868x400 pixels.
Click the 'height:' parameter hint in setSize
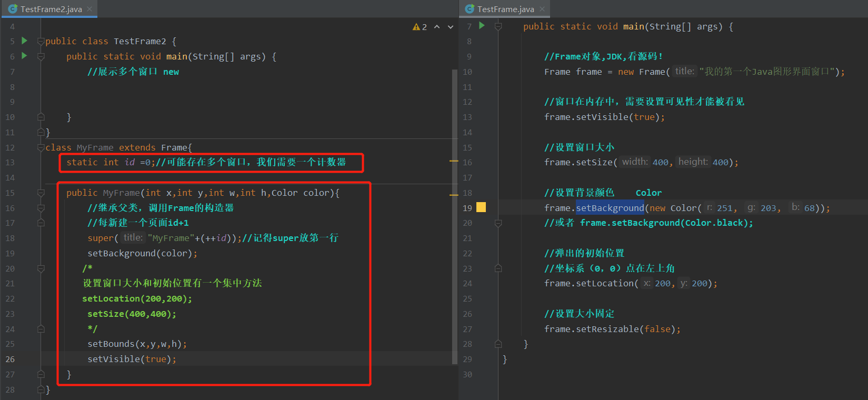(x=693, y=162)
